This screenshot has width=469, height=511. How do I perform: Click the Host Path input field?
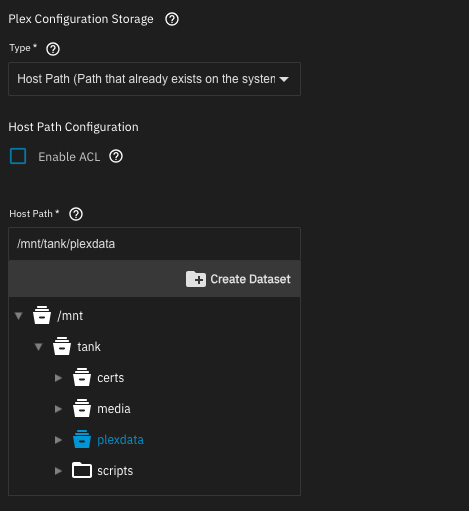(x=154, y=244)
